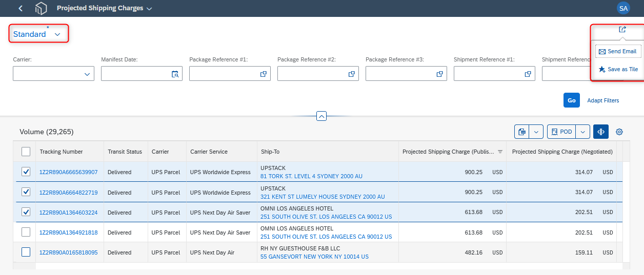This screenshot has width=644, height=275.
Task: Uncheck row 1Z2R890A6665639907
Action: tap(26, 172)
